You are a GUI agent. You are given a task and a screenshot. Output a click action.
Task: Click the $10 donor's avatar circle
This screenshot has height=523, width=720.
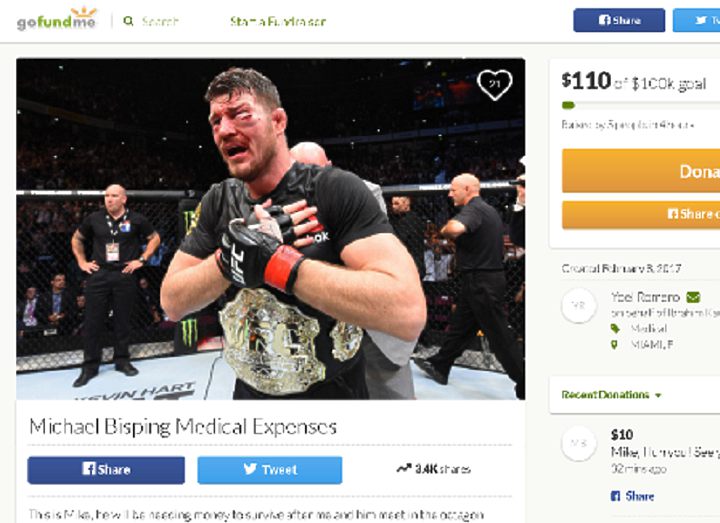579,442
